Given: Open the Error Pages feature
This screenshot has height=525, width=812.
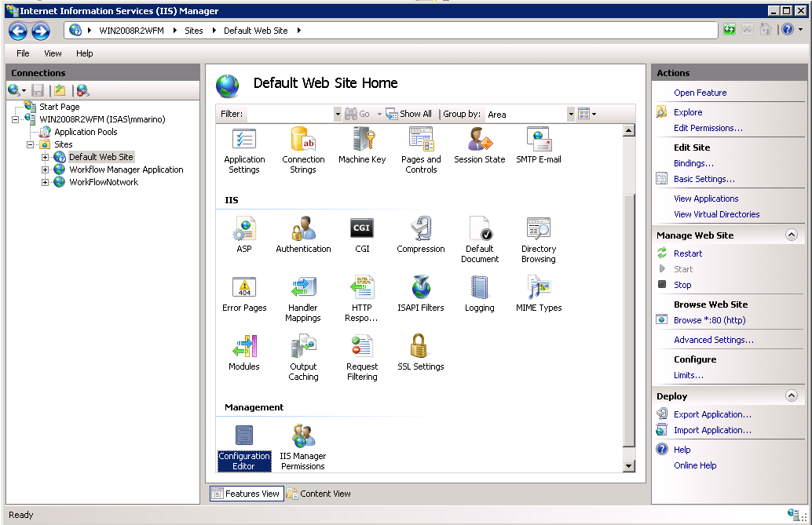Looking at the screenshot, I should tap(244, 294).
